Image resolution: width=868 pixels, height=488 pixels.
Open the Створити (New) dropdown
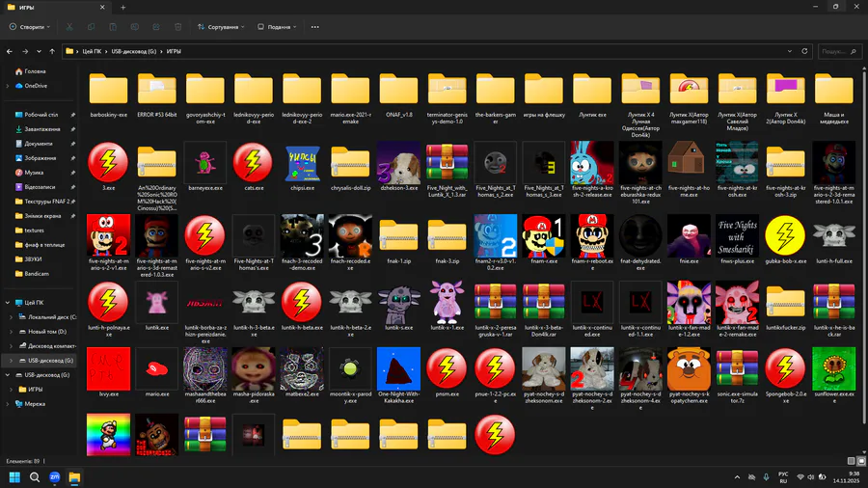coord(30,27)
